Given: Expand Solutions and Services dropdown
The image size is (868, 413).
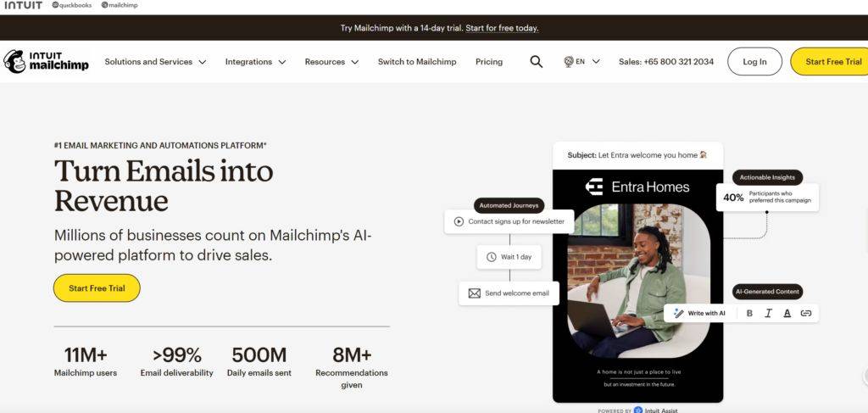Looking at the screenshot, I should (x=156, y=61).
